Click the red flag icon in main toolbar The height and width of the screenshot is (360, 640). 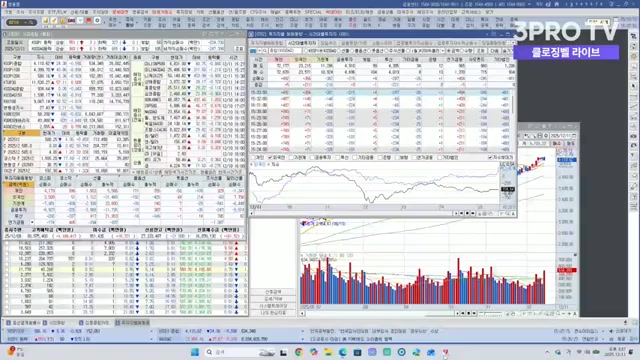pyautogui.click(x=89, y=20)
